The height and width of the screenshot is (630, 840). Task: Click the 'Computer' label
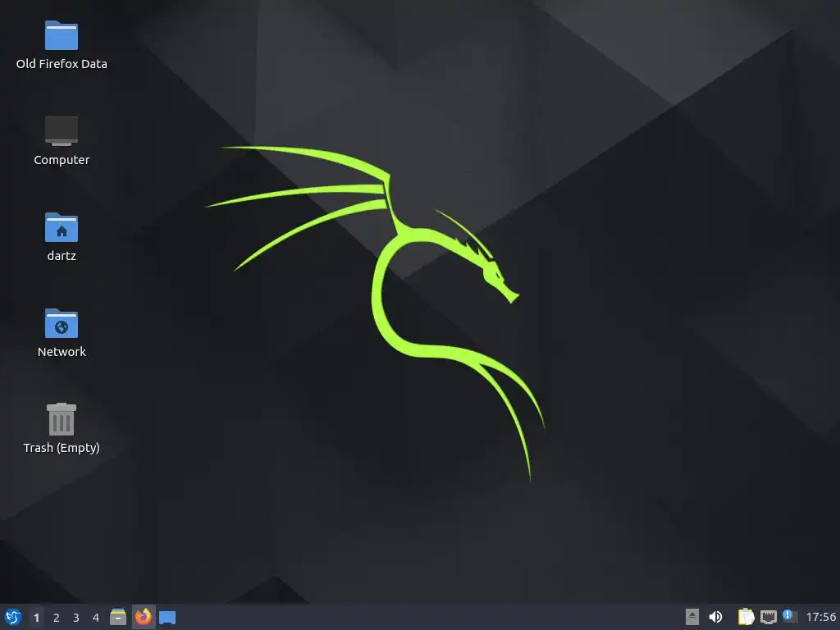pos(62,160)
